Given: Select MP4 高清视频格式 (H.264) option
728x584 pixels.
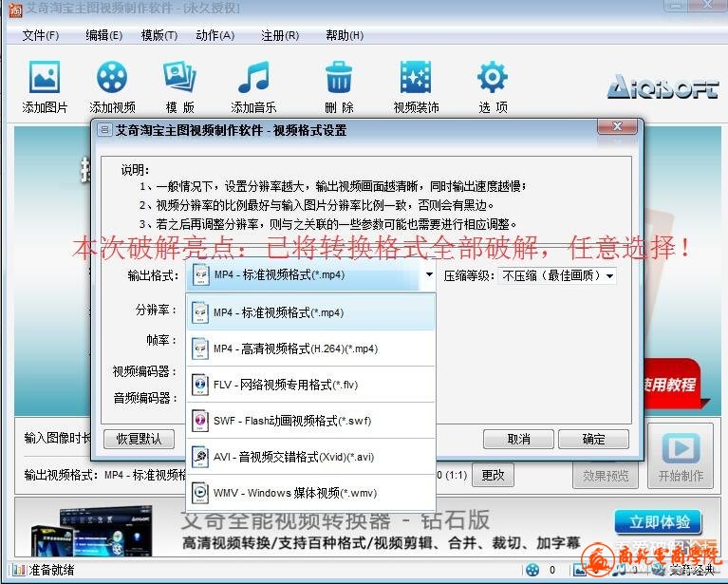Looking at the screenshot, I should click(x=310, y=349).
